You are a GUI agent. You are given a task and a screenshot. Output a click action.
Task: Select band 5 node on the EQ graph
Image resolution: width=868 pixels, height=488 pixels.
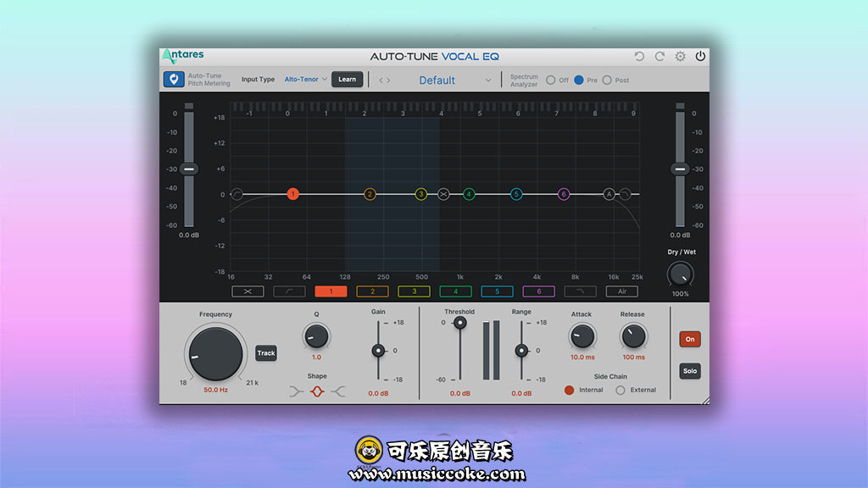[x=516, y=194]
